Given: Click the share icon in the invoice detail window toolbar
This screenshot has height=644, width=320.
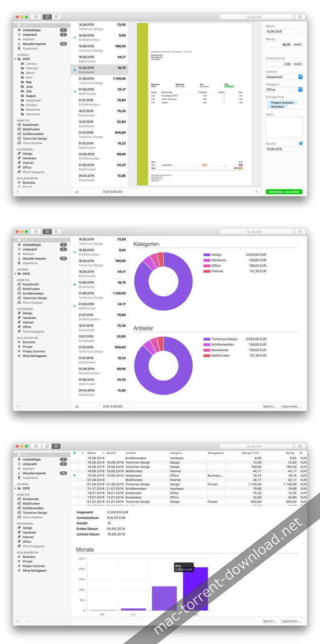Looking at the screenshot, I should tap(300, 17).
